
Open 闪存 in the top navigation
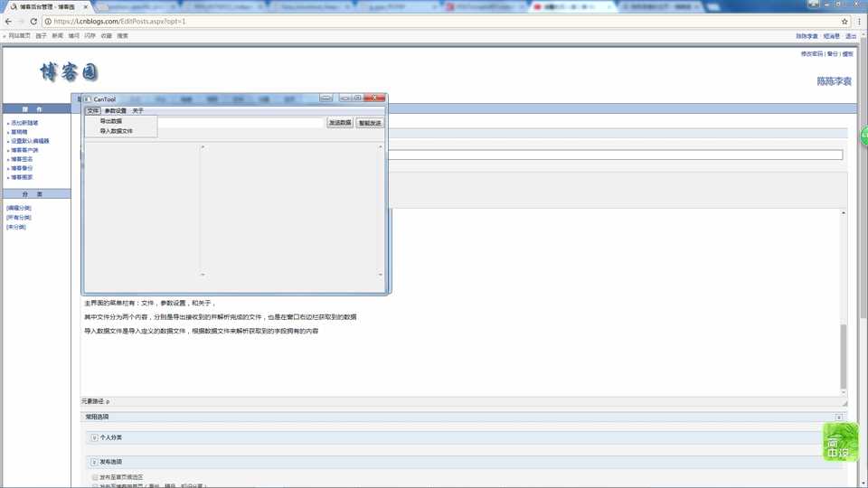pos(90,35)
